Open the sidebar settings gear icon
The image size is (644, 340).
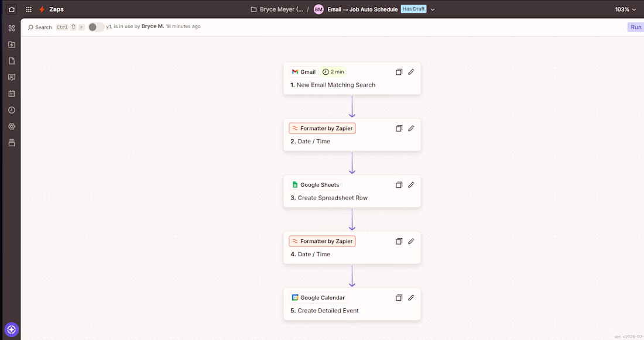click(x=12, y=126)
